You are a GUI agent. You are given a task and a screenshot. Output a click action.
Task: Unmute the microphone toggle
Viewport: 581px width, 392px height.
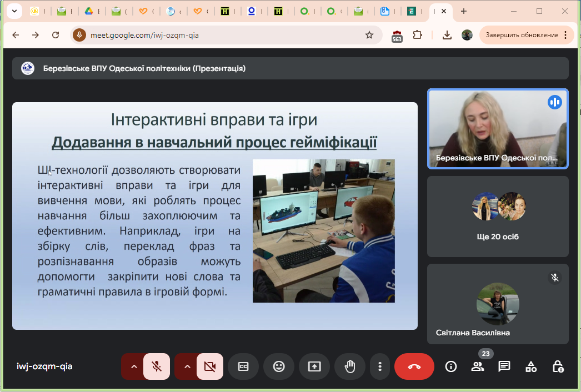coord(157,366)
